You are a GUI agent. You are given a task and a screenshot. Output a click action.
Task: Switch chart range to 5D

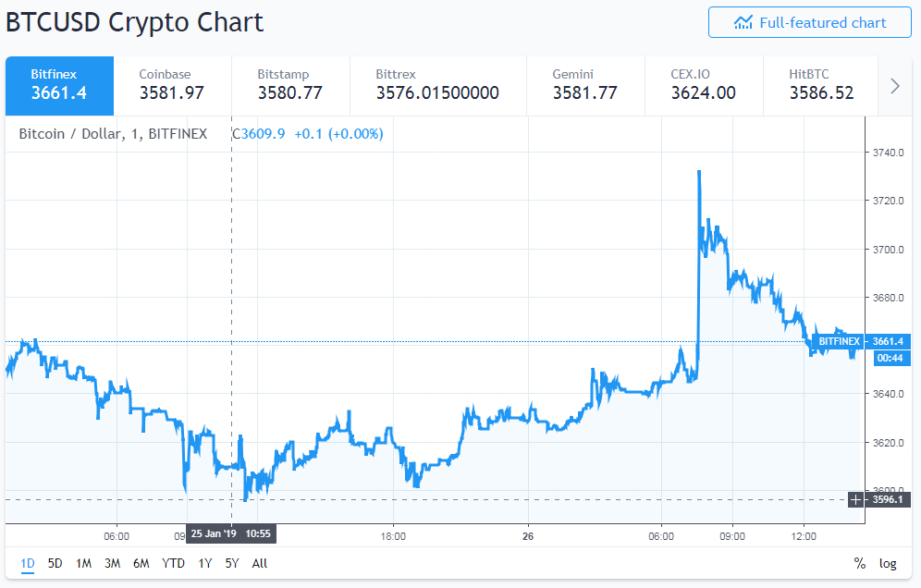[x=55, y=563]
